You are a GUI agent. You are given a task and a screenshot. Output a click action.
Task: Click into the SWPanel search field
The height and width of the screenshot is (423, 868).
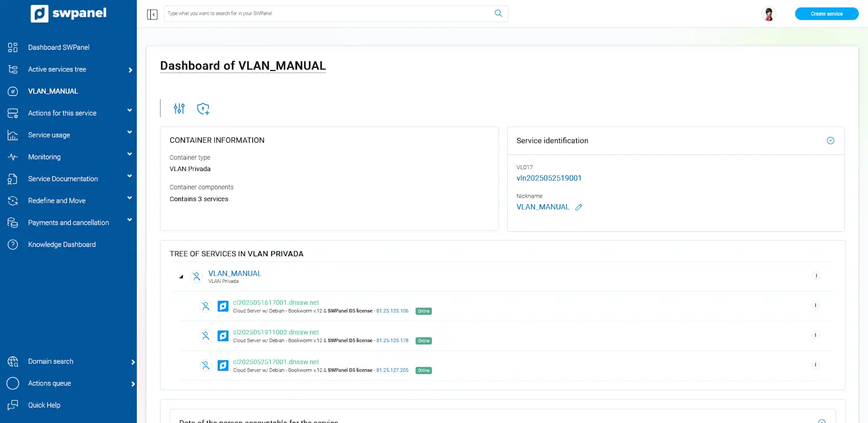[x=325, y=14]
